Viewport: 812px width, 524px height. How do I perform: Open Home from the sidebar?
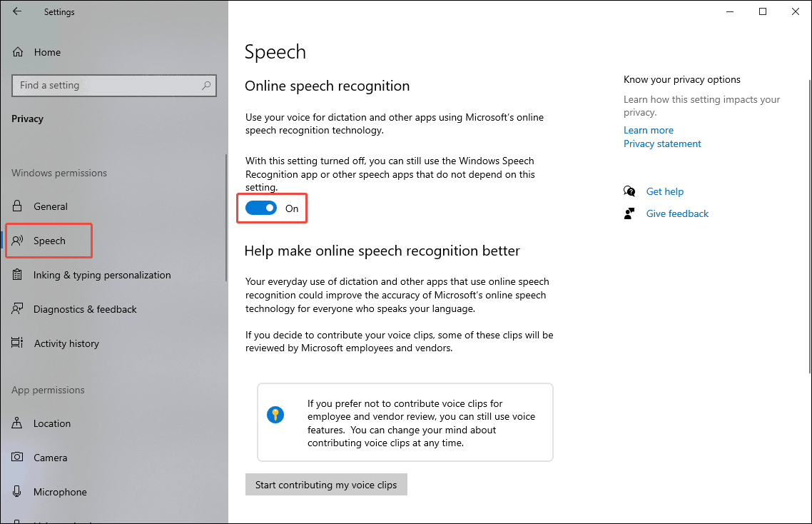[47, 51]
